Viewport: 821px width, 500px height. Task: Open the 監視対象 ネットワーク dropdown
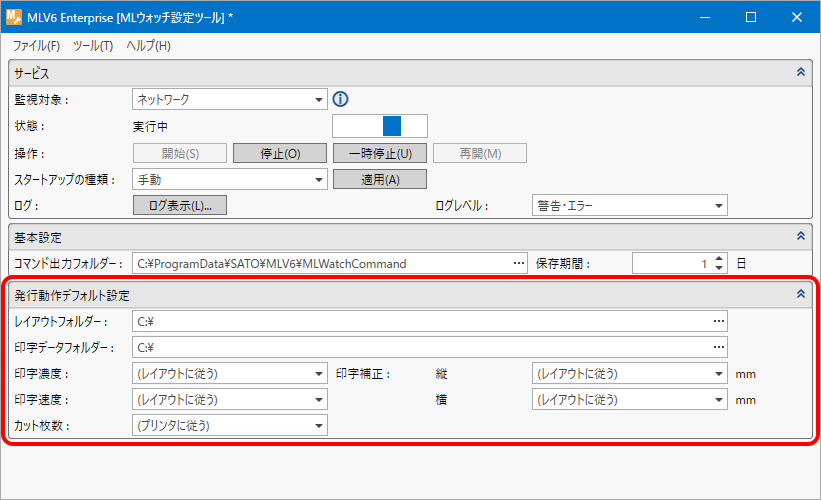[x=230, y=99]
